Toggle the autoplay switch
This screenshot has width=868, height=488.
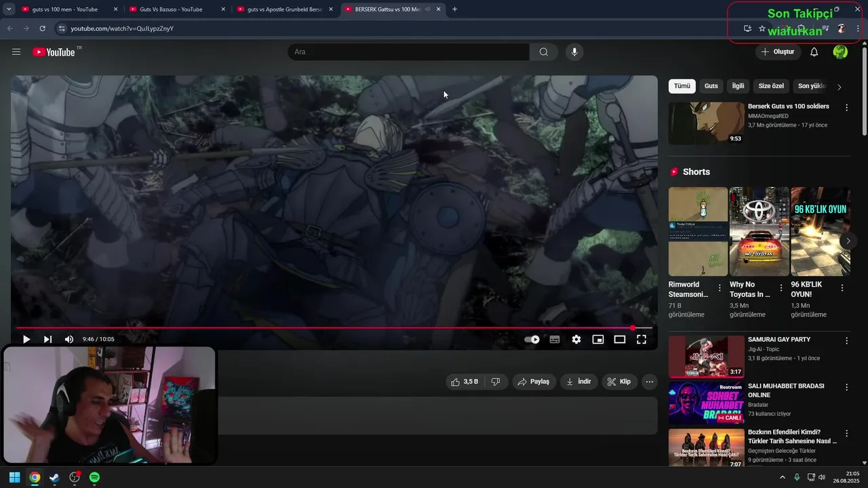pos(532,340)
